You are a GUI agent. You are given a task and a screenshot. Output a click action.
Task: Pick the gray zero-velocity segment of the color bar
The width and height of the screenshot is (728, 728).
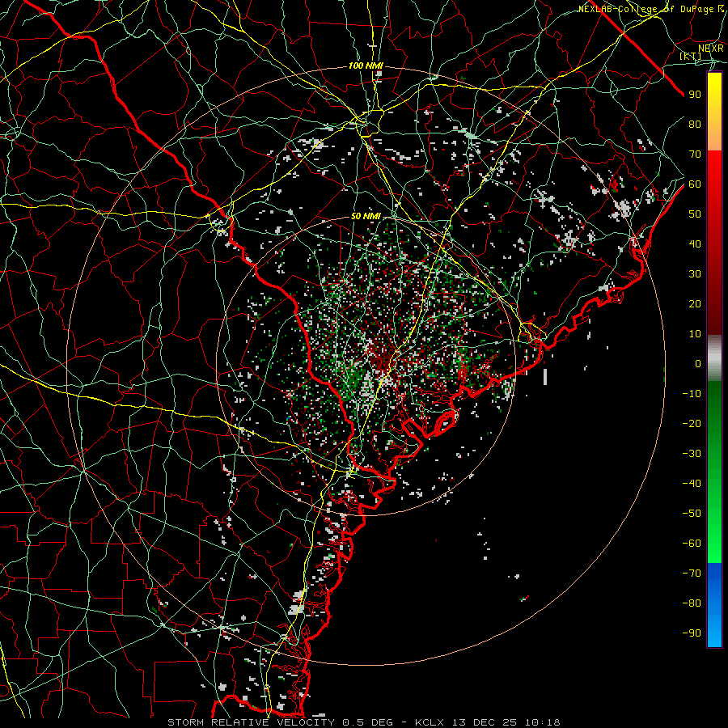point(714,358)
